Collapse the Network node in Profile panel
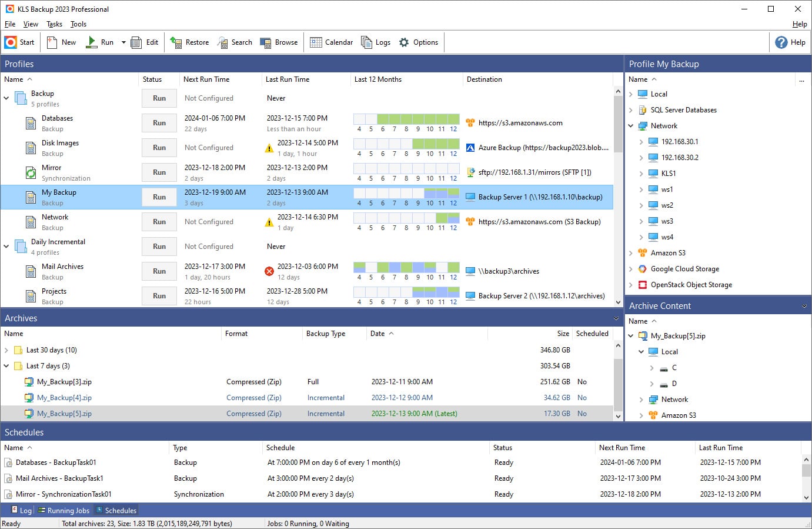The height and width of the screenshot is (529, 812). (630, 125)
